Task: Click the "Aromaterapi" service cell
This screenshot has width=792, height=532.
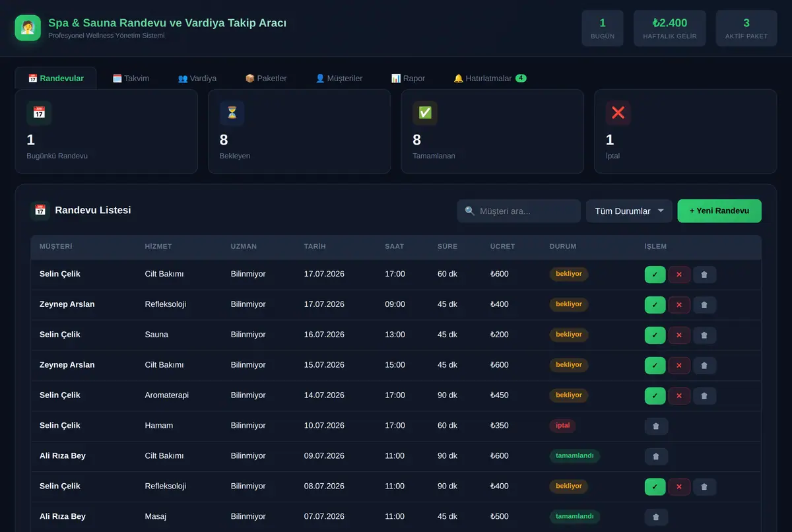Action: [x=167, y=395]
